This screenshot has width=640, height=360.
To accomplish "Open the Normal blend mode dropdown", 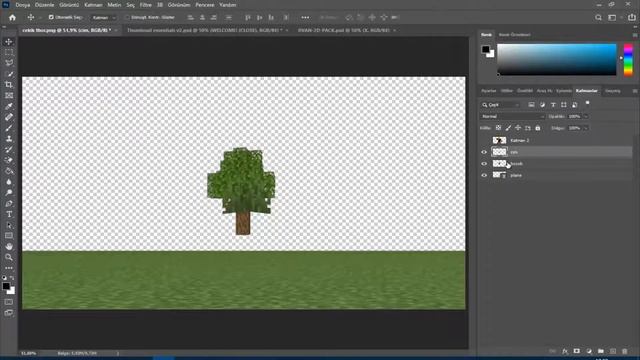I will (512, 116).
